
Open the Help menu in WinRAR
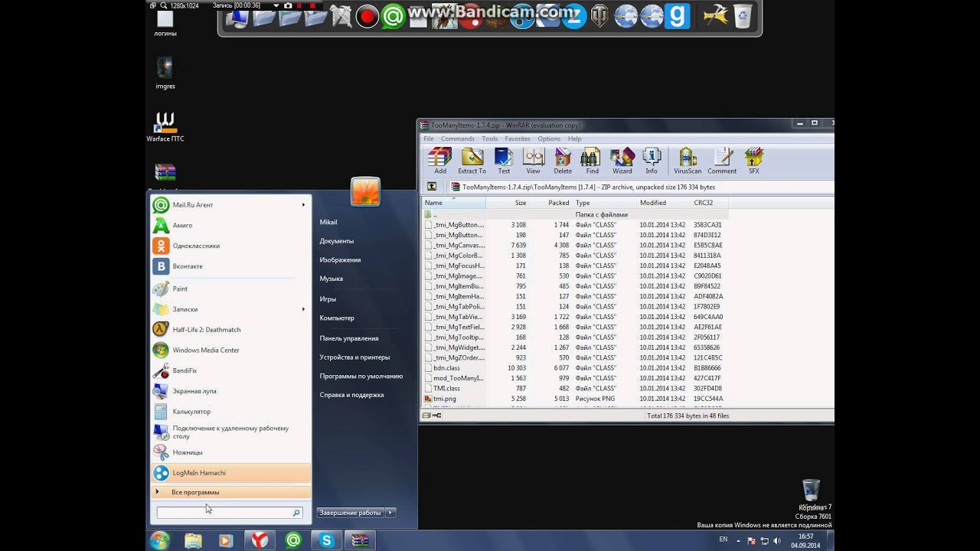[574, 139]
